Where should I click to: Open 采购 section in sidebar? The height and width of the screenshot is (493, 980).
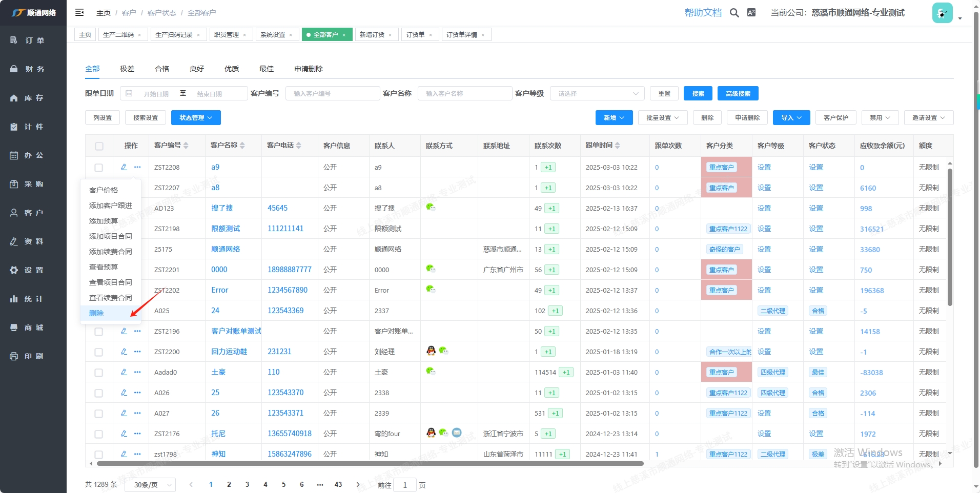pos(33,184)
